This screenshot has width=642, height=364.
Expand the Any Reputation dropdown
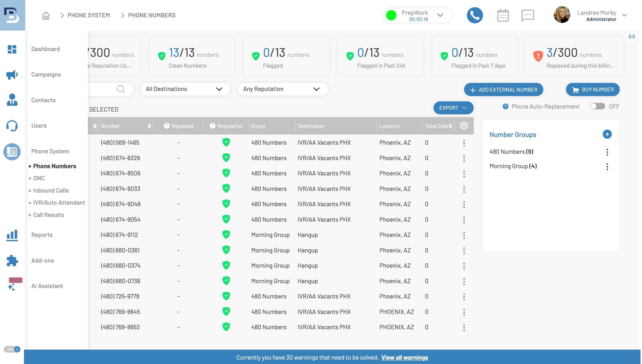282,89
